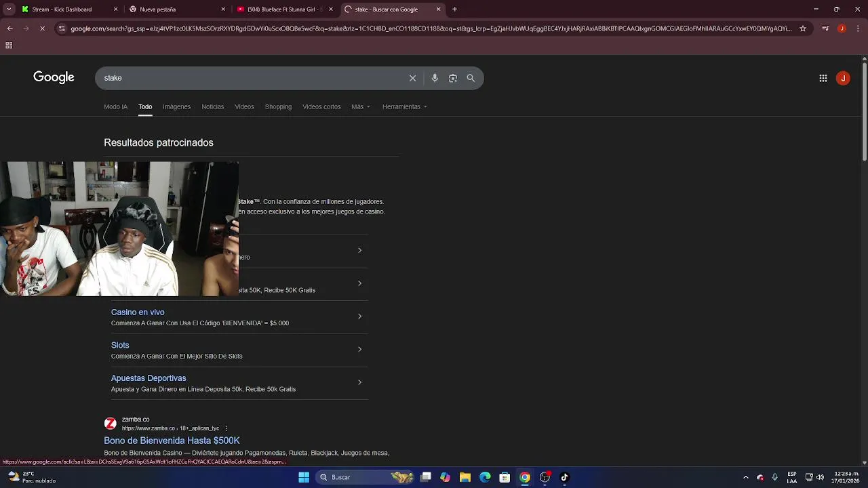
Task: Open Chrome's three-dot menu
Action: (857, 28)
